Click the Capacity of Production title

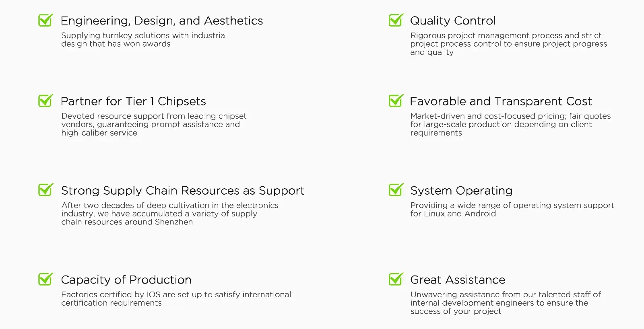click(x=126, y=280)
